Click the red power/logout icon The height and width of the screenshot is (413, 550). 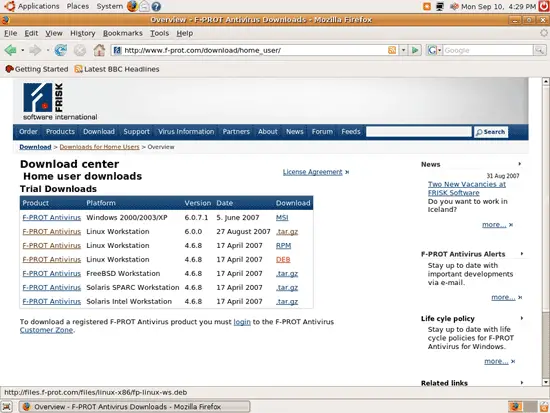[544, 6]
